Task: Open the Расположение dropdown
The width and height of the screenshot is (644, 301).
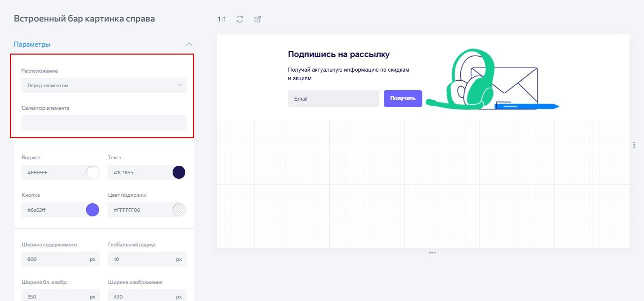Action: pyautogui.click(x=104, y=85)
